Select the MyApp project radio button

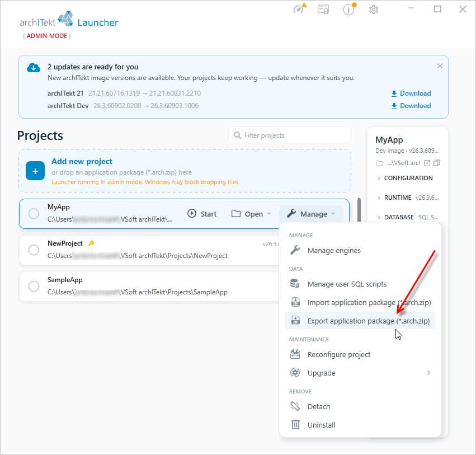pos(34,214)
